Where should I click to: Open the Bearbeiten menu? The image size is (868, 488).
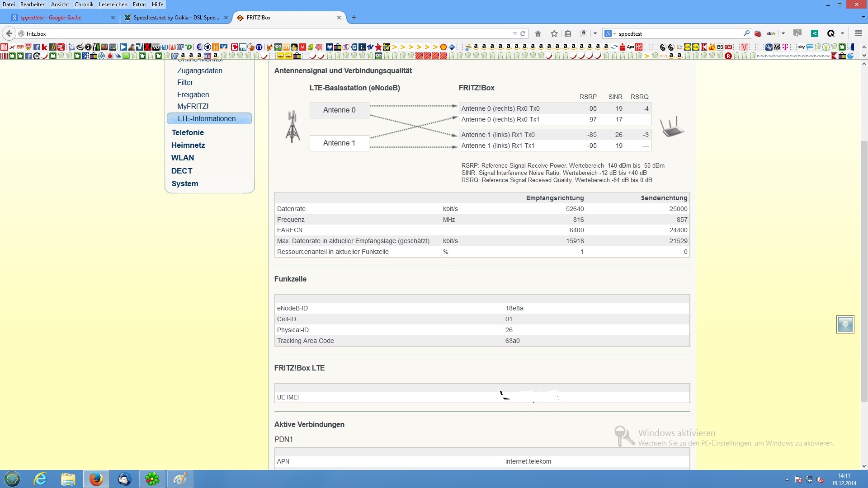coord(33,5)
